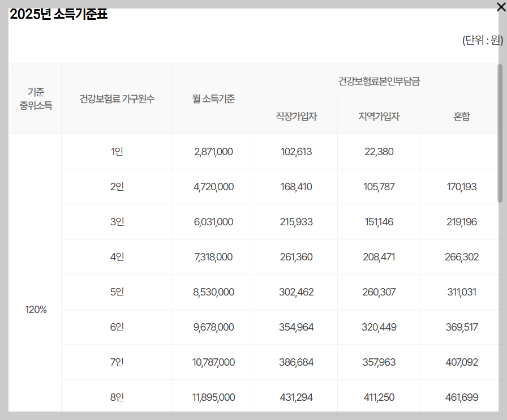
Task: Click the 120% income level cell
Action: [35, 310]
